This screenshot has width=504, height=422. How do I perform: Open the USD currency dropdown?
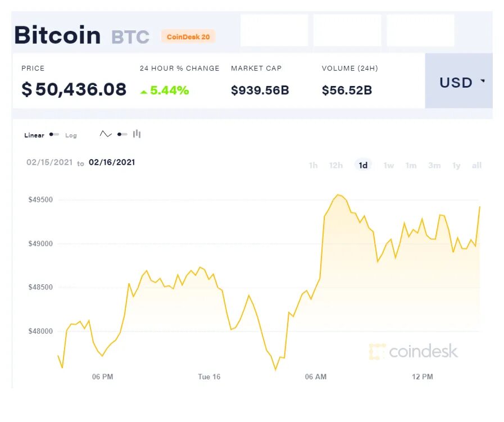pos(462,82)
